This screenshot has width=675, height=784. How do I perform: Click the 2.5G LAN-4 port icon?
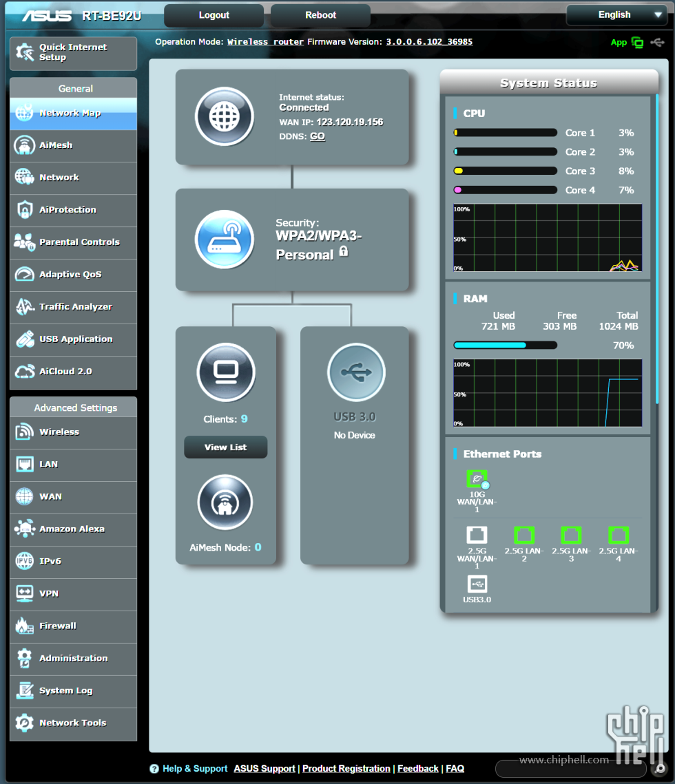pyautogui.click(x=619, y=535)
